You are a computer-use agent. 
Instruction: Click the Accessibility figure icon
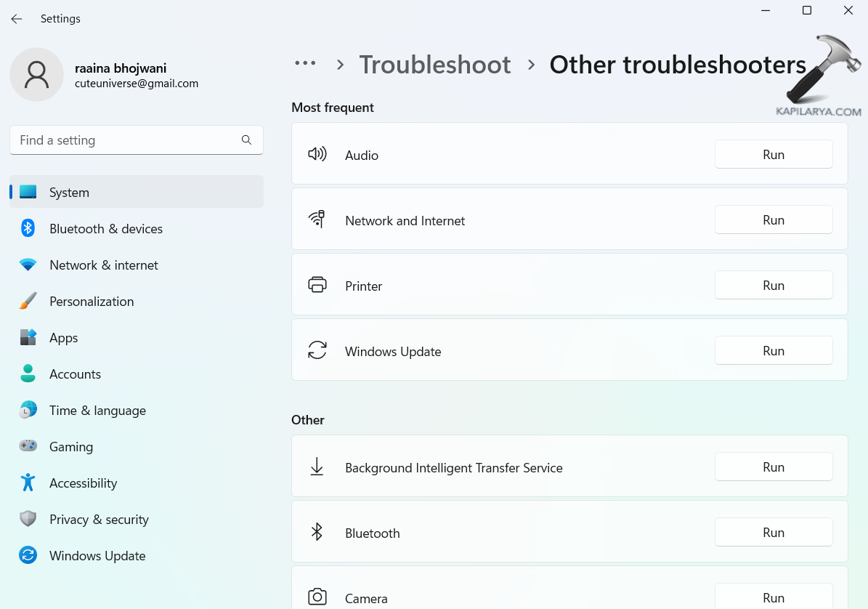[28, 483]
